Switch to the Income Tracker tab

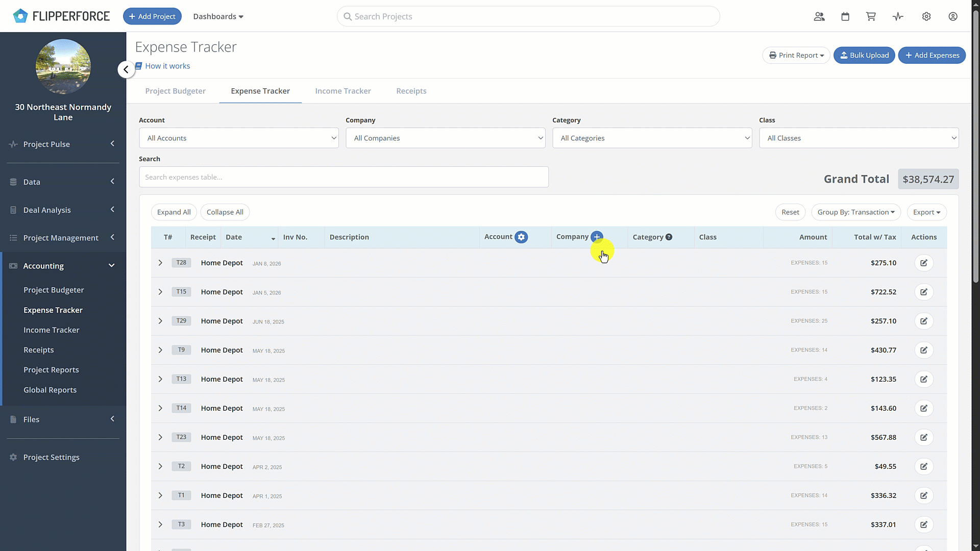click(x=343, y=91)
